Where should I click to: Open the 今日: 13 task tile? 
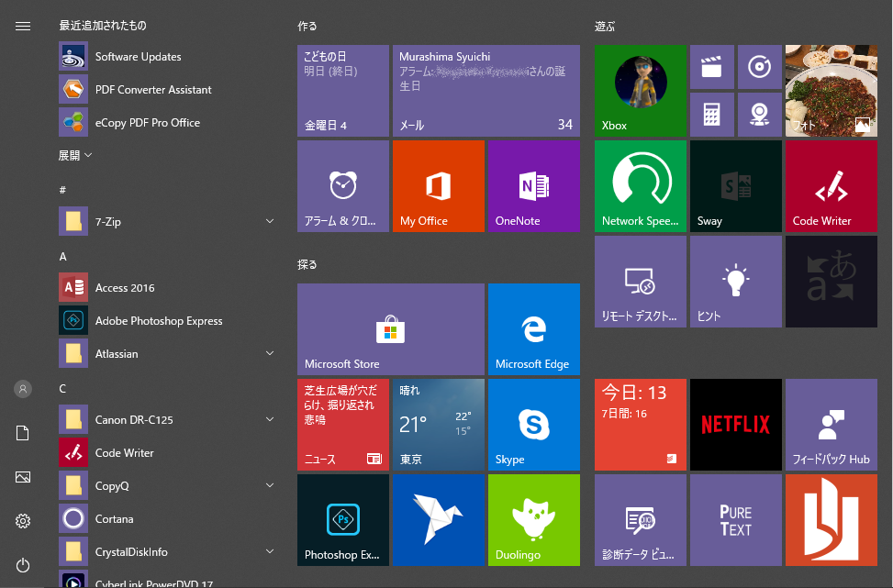(640, 425)
